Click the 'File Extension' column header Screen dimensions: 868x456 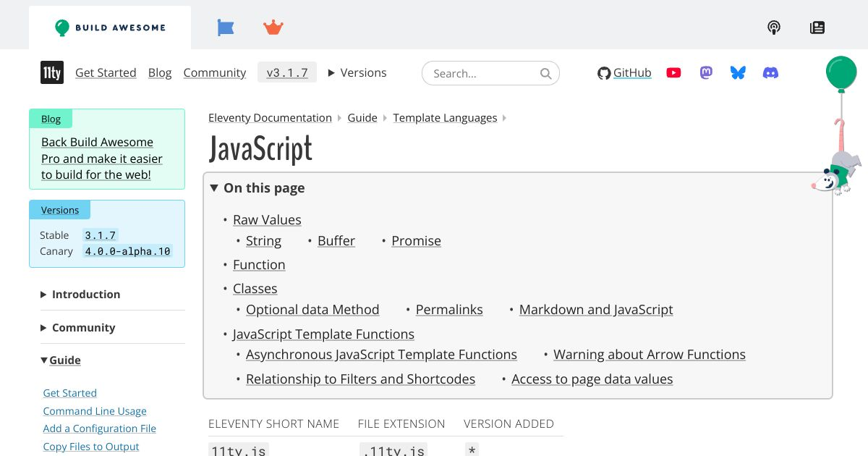(401, 423)
